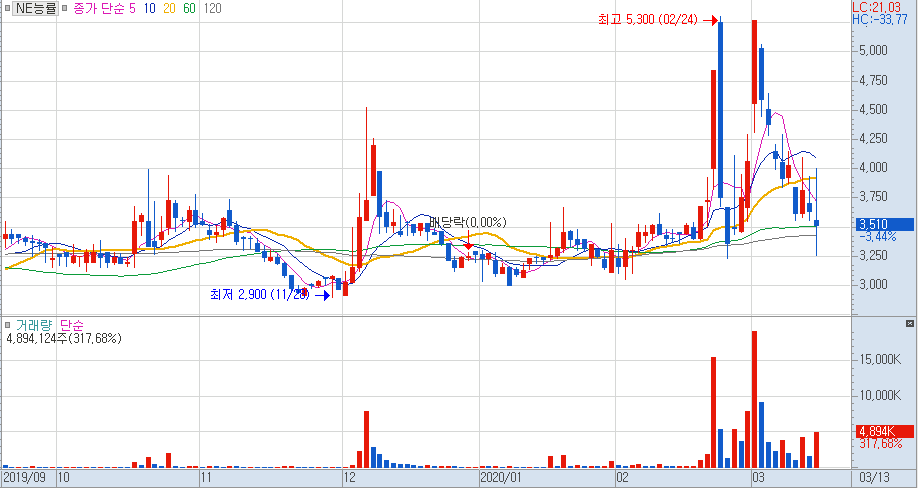This screenshot has width=918, height=488.
Task: Click the 02 month label on date axis
Action: (x=624, y=477)
